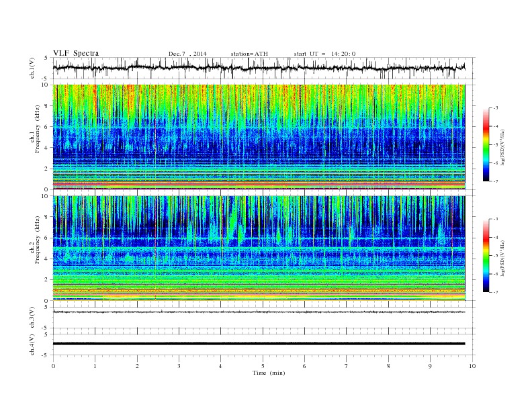This screenshot has height=411, width=532.
Task: Click the "Time (min)" x-axis label
Action: click(269, 373)
